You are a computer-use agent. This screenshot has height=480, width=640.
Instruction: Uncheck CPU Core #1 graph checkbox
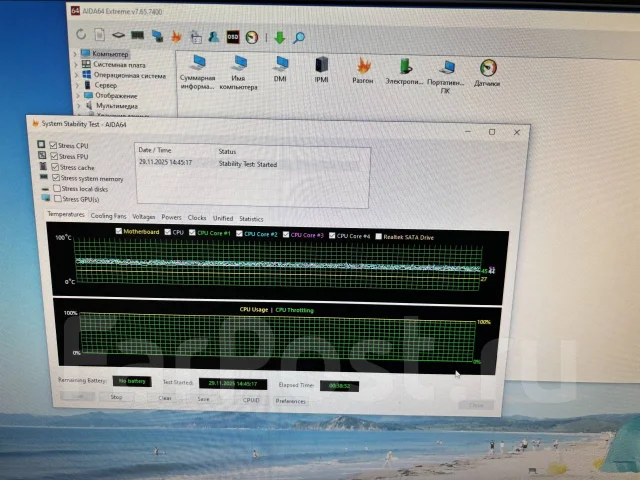[192, 232]
